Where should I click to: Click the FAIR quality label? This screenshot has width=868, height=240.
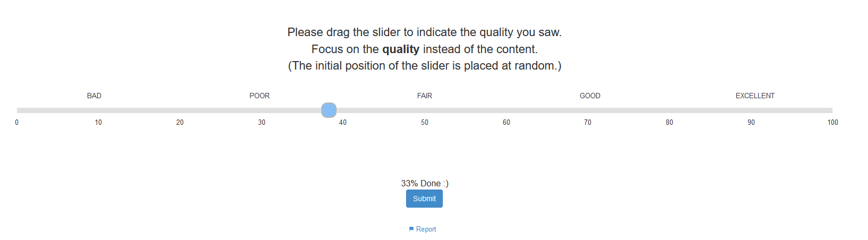(425, 96)
